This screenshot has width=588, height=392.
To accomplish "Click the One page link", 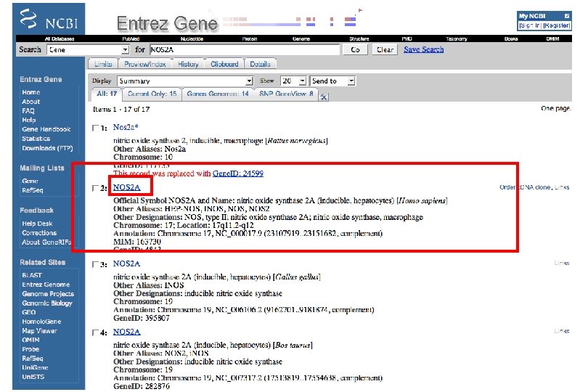I will (x=556, y=108).
